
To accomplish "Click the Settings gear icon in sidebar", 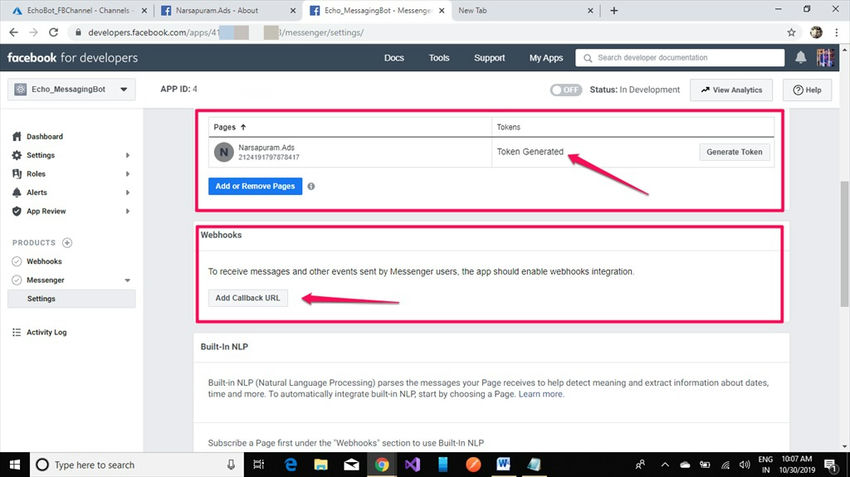I will click(17, 155).
